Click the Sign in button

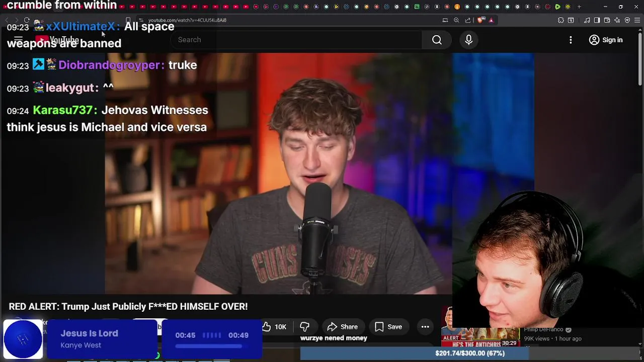[x=606, y=40]
